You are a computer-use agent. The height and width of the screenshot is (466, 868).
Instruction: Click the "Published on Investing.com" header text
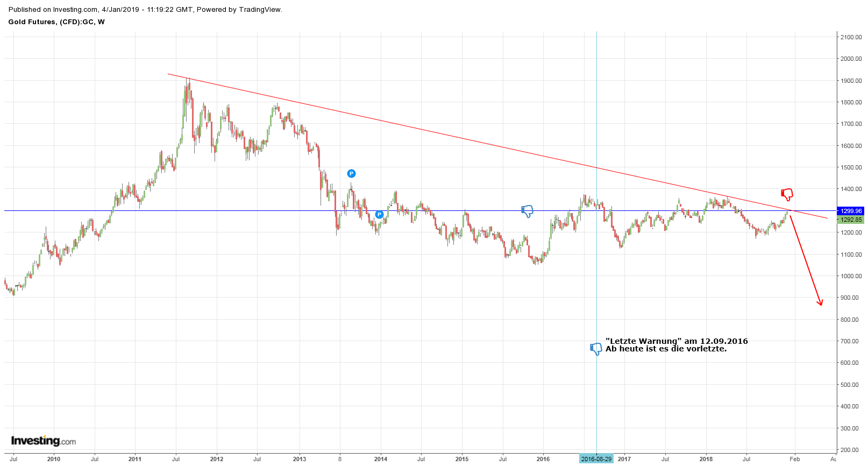point(145,9)
